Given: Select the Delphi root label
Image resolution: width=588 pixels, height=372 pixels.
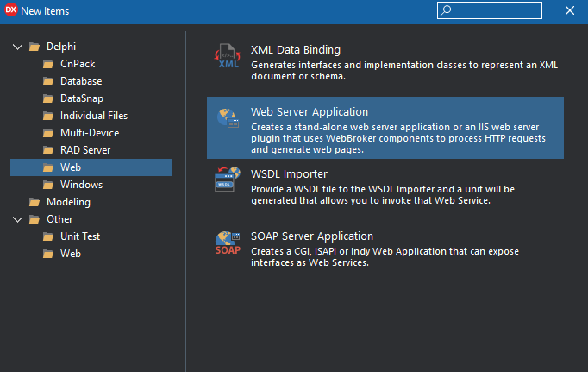Looking at the screenshot, I should [x=61, y=47].
